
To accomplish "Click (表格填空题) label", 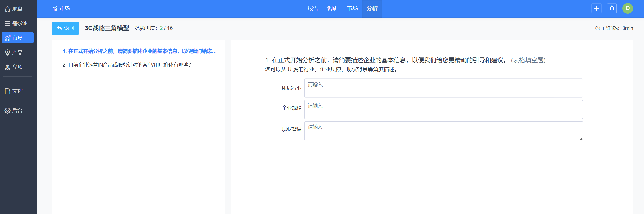I will (528, 60).
